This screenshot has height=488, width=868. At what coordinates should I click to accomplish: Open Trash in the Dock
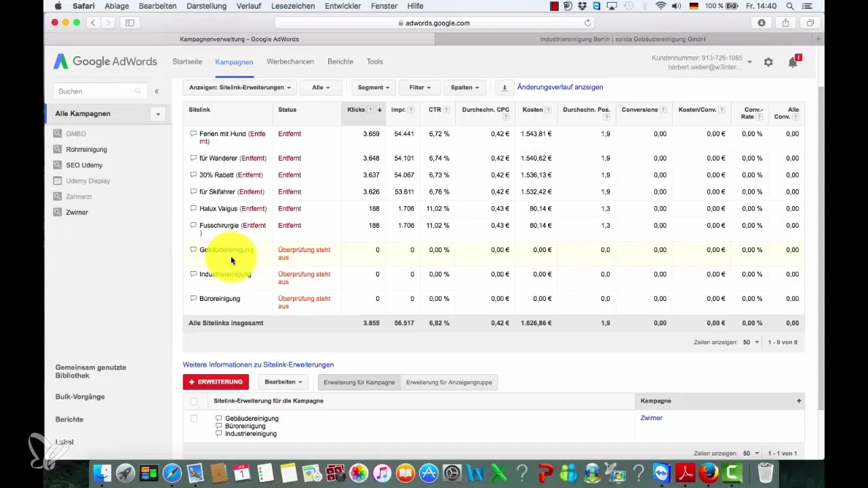765,472
